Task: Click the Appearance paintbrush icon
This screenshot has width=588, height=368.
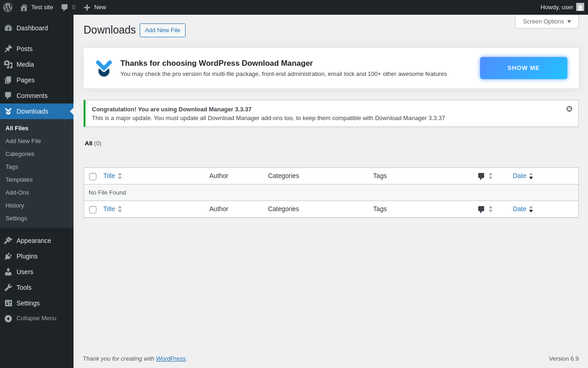Action: click(8, 241)
